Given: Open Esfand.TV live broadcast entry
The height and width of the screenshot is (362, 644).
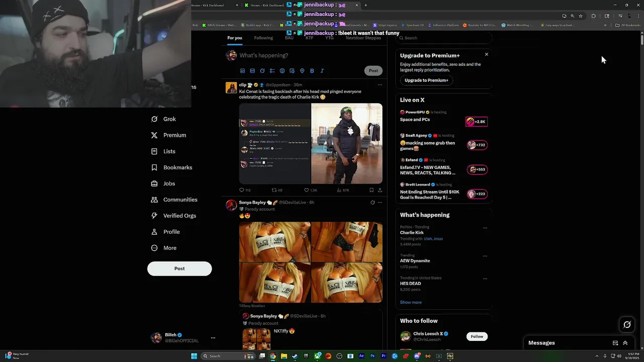Looking at the screenshot, I should click(444, 167).
